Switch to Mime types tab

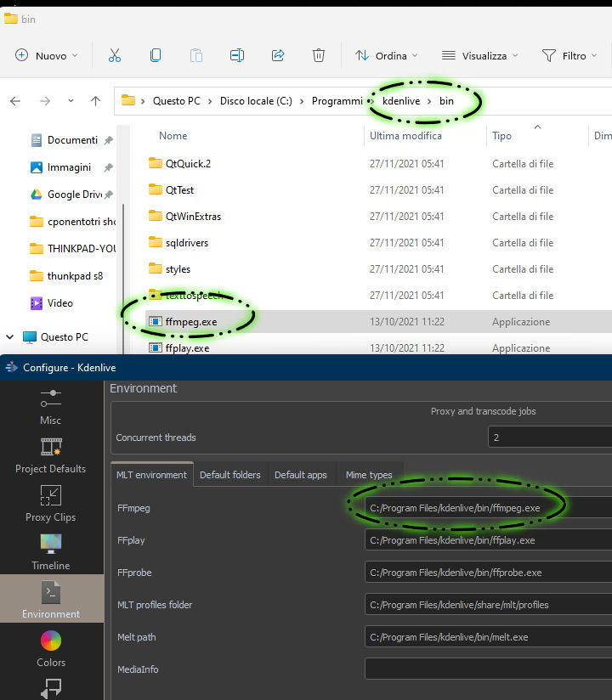tap(369, 475)
